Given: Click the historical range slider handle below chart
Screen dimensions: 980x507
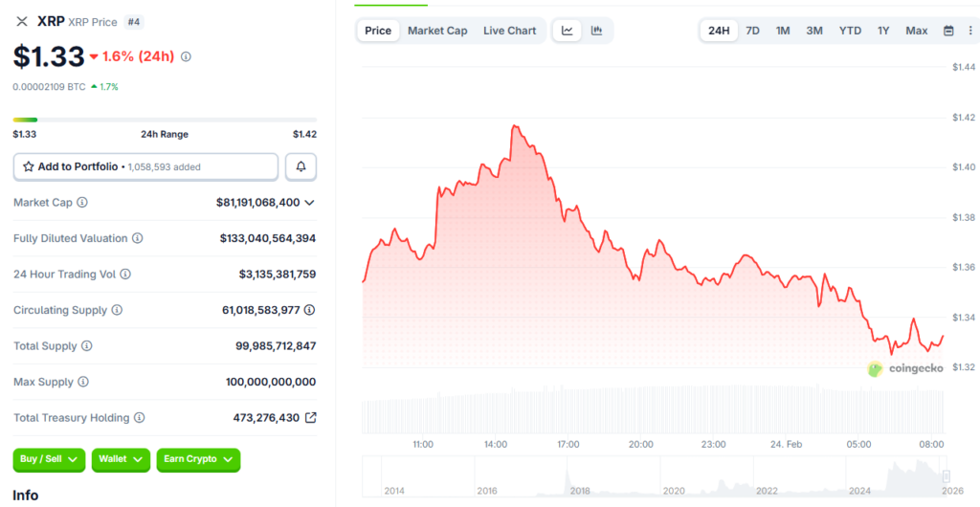Looking at the screenshot, I should (x=946, y=475).
